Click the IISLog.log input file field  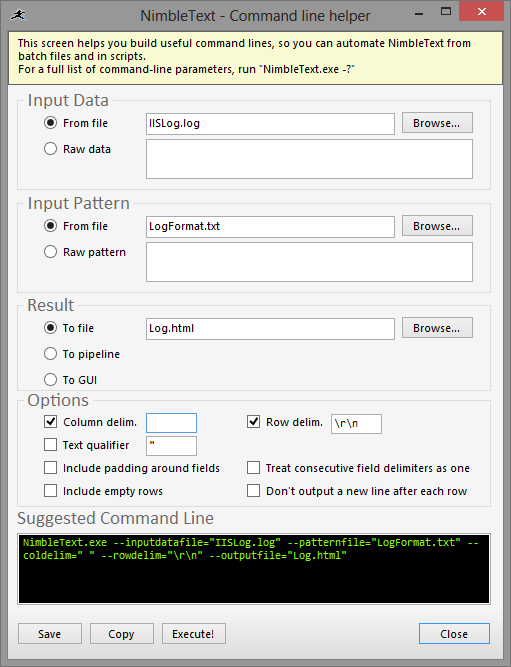click(x=270, y=124)
